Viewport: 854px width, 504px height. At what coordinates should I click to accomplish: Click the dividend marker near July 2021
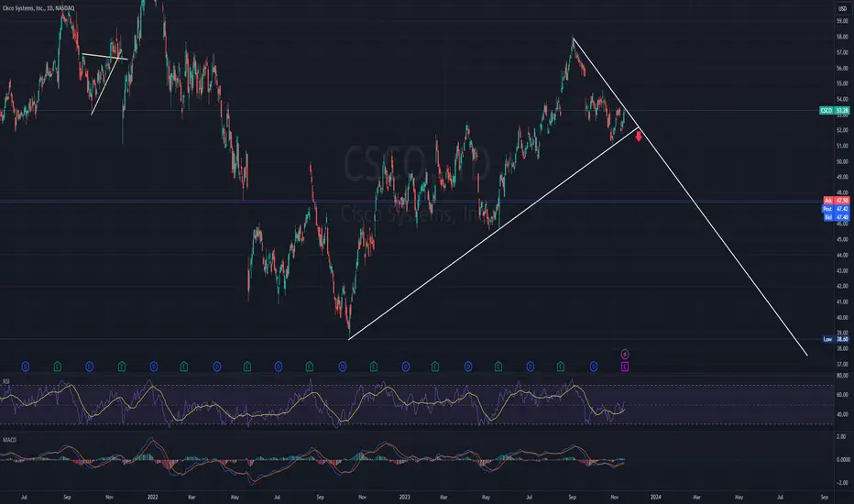25,367
